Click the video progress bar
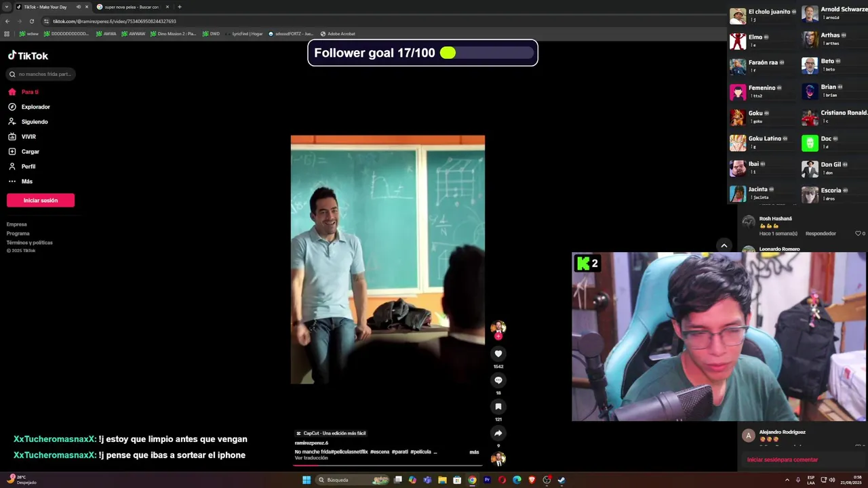Viewport: 868px width, 488px height. point(387,466)
